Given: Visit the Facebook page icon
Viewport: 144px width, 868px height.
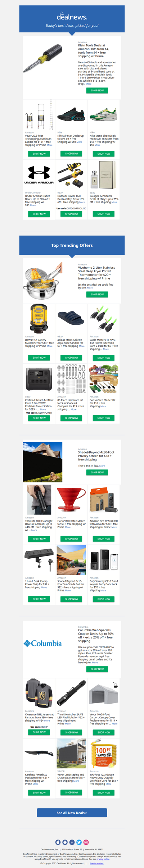Looking at the screenshot, I should (72, 842).
